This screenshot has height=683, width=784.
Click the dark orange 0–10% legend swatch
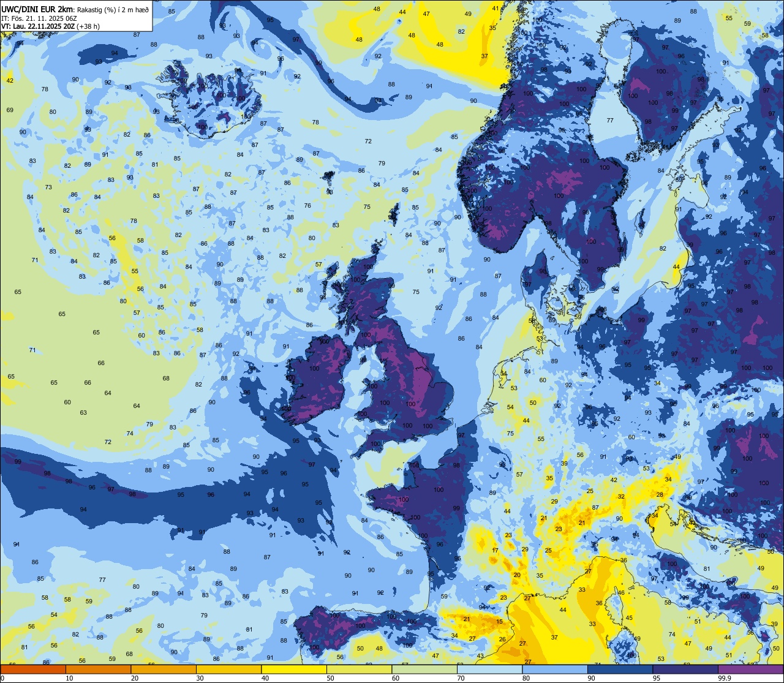pos(33,669)
